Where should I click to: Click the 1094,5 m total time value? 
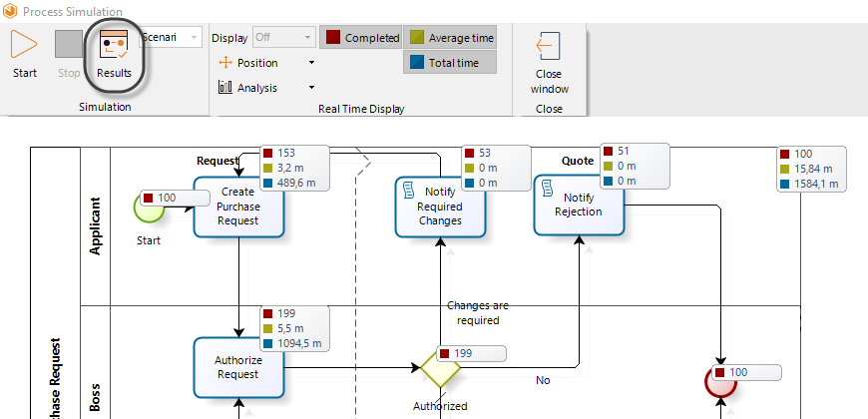[300, 343]
